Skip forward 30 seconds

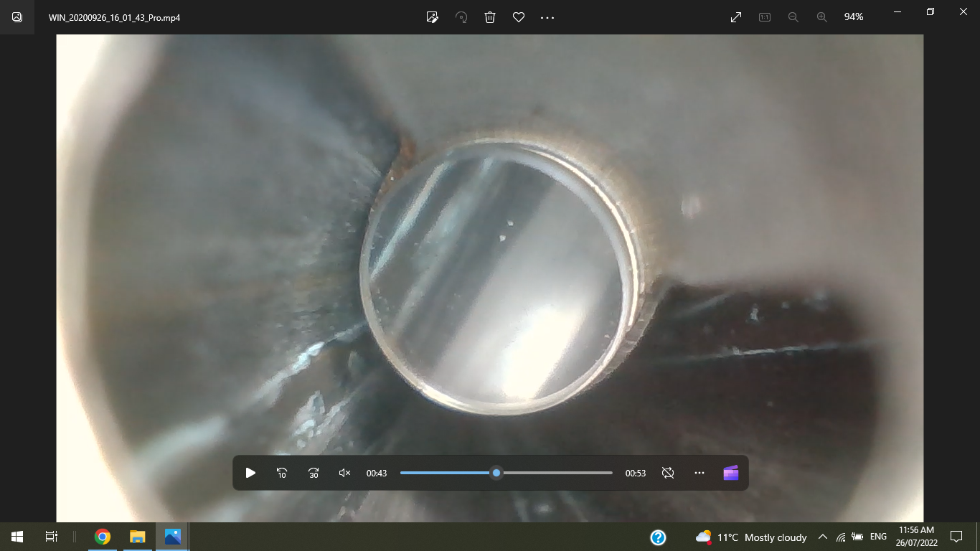[x=314, y=473]
